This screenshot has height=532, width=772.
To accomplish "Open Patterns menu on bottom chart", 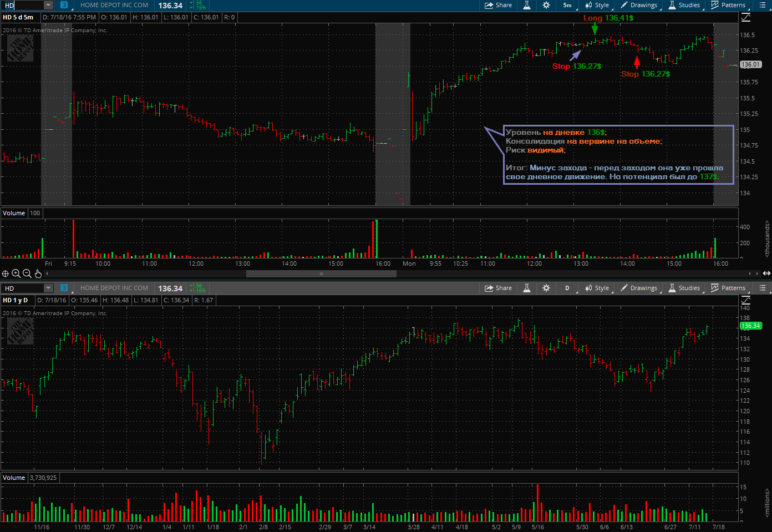I will click(729, 288).
